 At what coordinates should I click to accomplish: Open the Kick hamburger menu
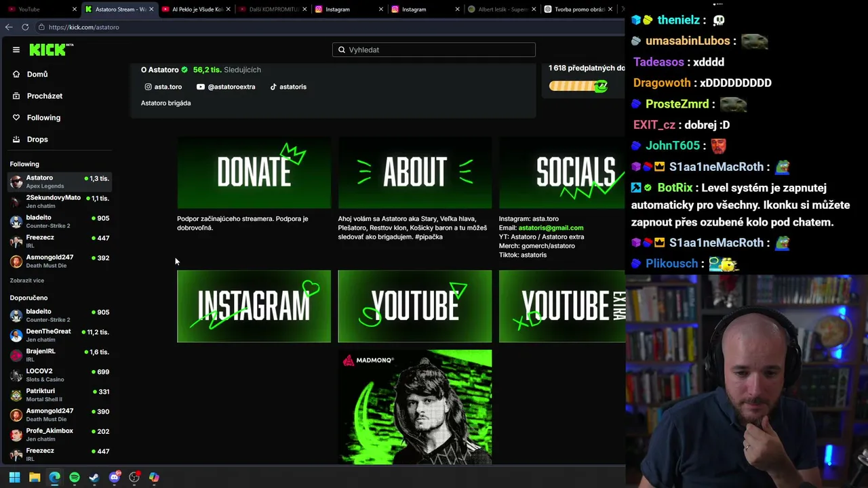[x=16, y=49]
